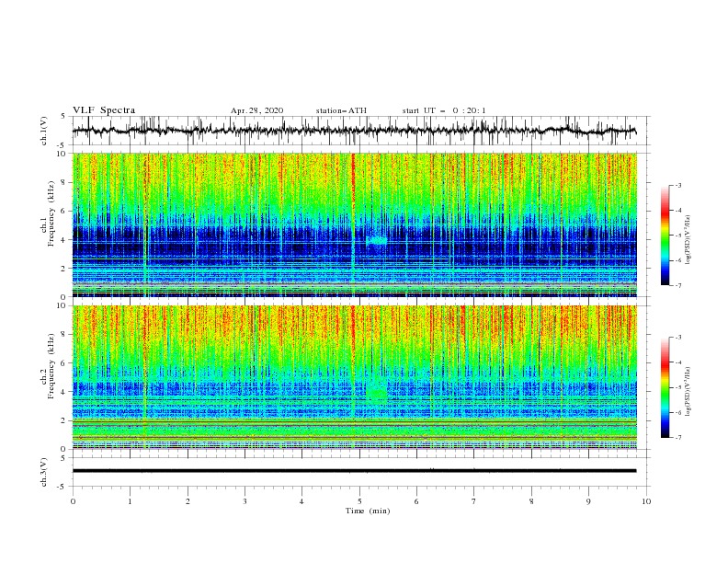Click the "10" tick on the time axis
Screen dimensions: 728x563
646,501
